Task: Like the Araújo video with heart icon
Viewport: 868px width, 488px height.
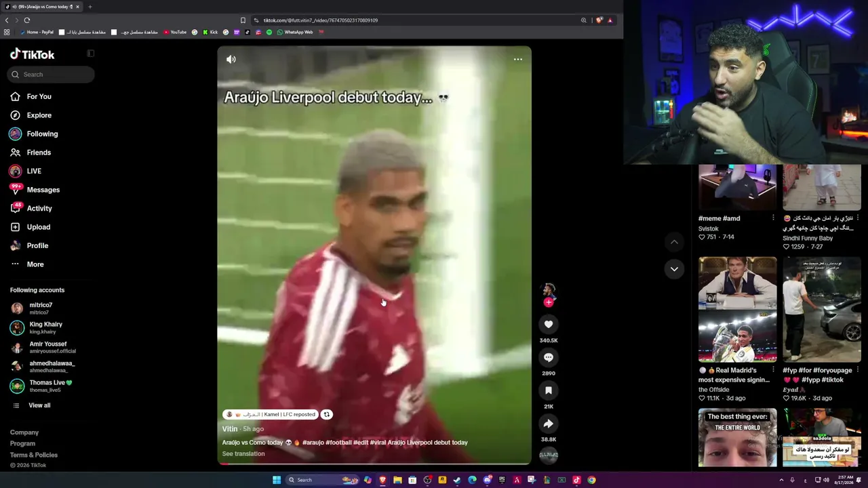Action: [x=549, y=324]
